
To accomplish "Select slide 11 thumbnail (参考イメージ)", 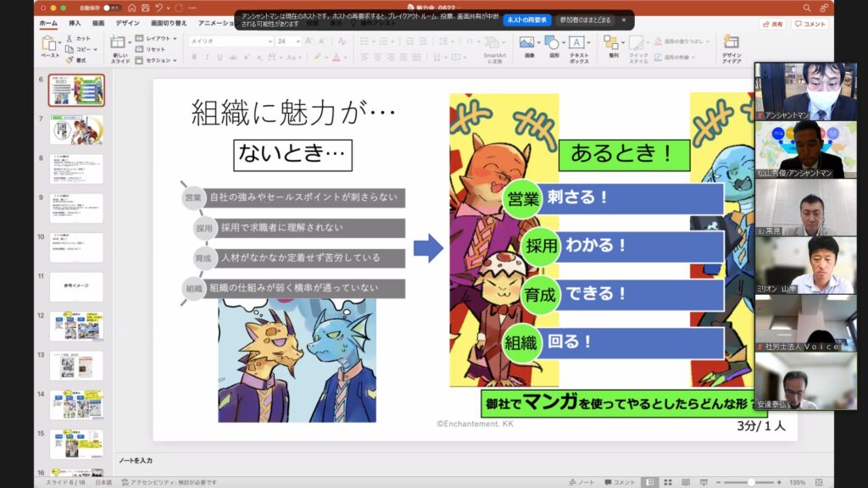I will (x=76, y=286).
